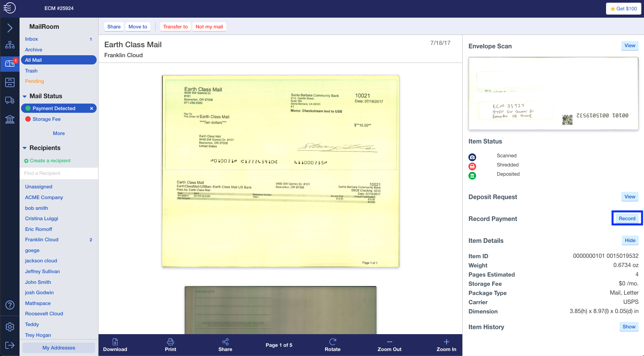Select Eric Romoff recipient
This screenshot has height=356, width=644.
(x=39, y=229)
